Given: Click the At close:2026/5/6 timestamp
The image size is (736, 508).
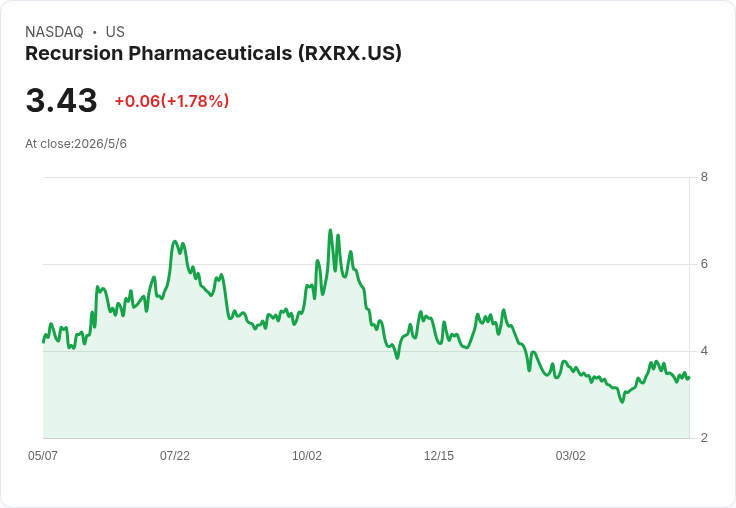Looking at the screenshot, I should coord(76,144).
